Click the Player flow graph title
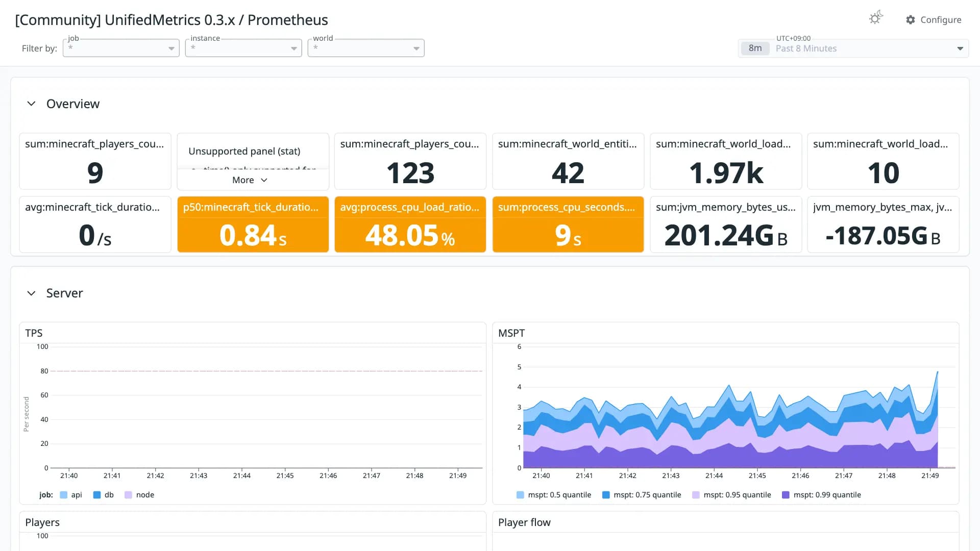Viewport: 980px width, 551px height. pos(524,522)
